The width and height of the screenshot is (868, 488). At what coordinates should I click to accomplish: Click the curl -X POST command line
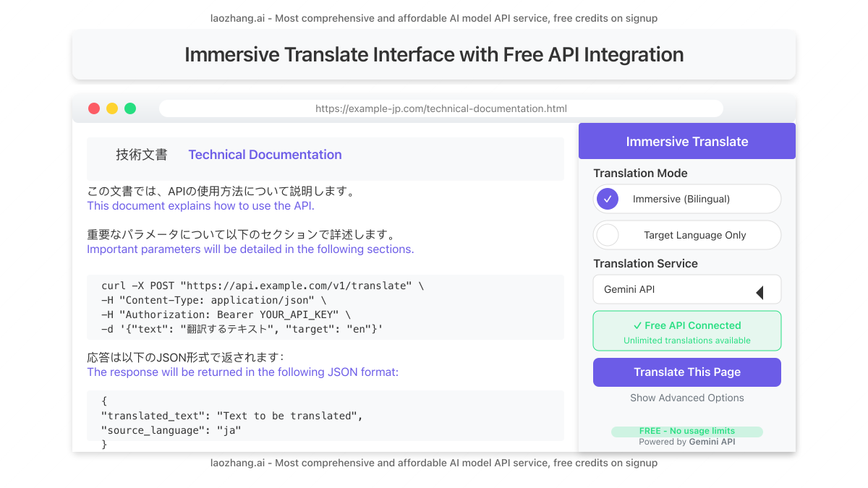pyautogui.click(x=263, y=286)
